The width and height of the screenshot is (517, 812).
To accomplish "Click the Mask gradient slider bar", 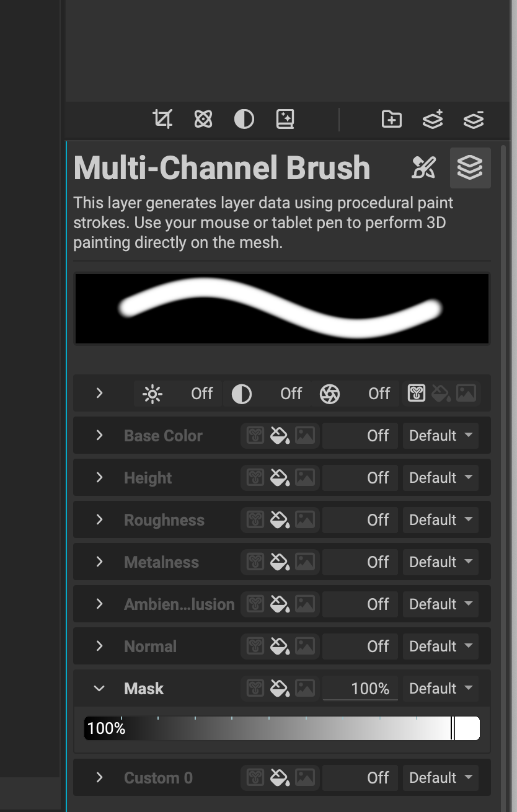I will [281, 728].
